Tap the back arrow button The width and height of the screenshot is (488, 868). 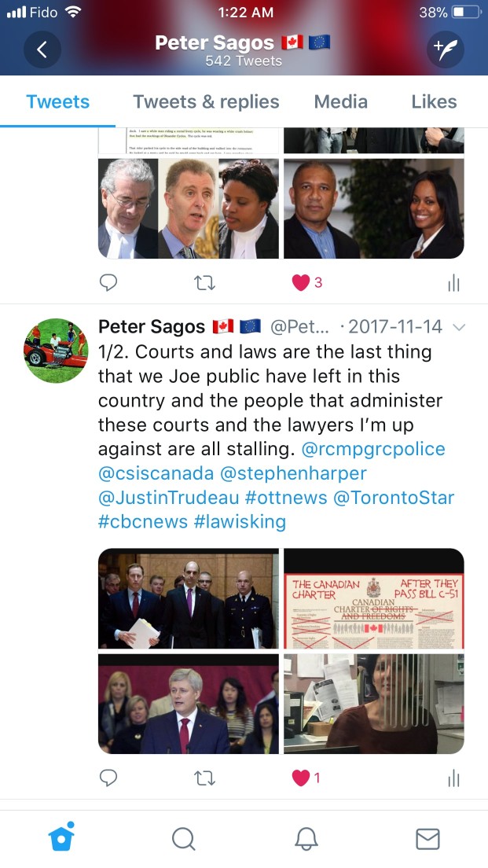[x=42, y=50]
